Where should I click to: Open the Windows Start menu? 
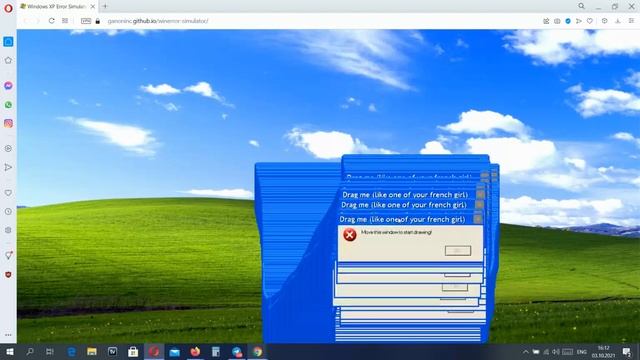tap(10, 352)
